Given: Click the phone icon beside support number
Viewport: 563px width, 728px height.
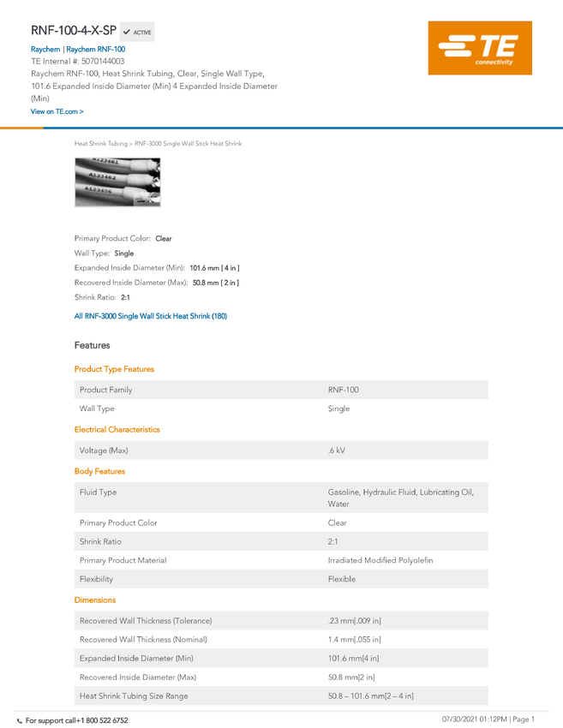Looking at the screenshot, I should (20, 721).
